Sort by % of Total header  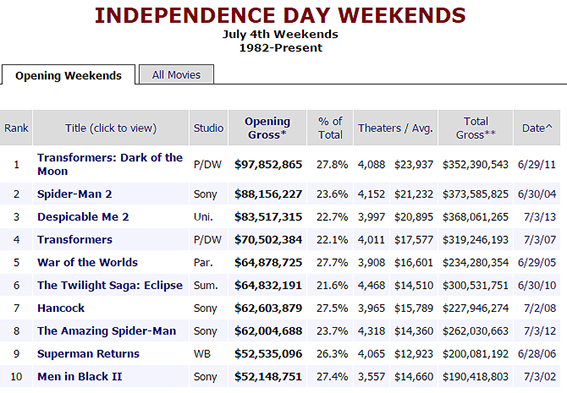click(x=330, y=128)
